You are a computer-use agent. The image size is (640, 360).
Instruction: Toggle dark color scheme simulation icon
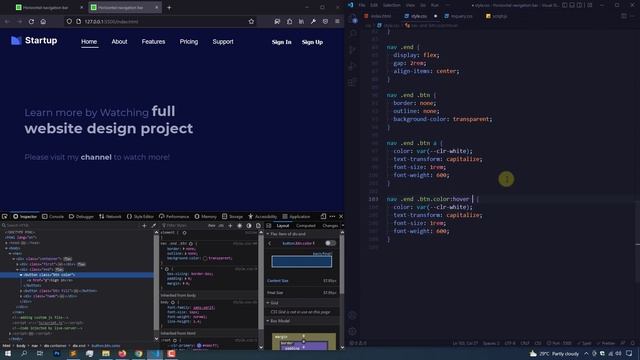click(249, 225)
